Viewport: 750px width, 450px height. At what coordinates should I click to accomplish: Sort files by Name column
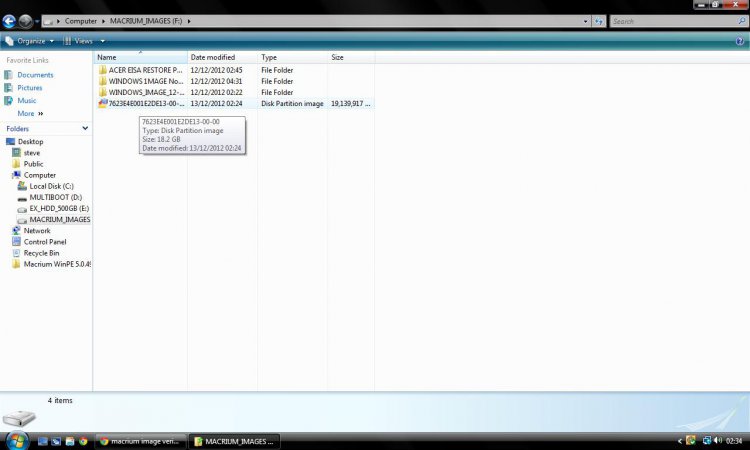pyautogui.click(x=140, y=57)
